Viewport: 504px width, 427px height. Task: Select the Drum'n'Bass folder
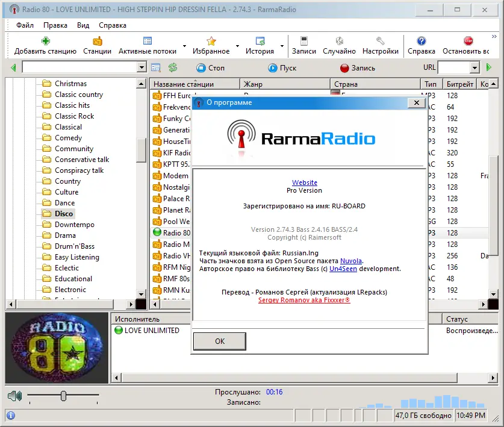click(x=69, y=246)
